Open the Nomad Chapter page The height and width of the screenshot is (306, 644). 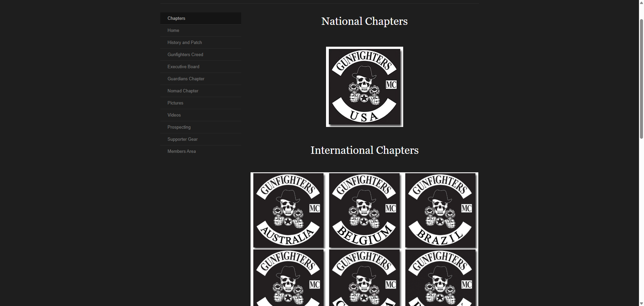coord(201,91)
